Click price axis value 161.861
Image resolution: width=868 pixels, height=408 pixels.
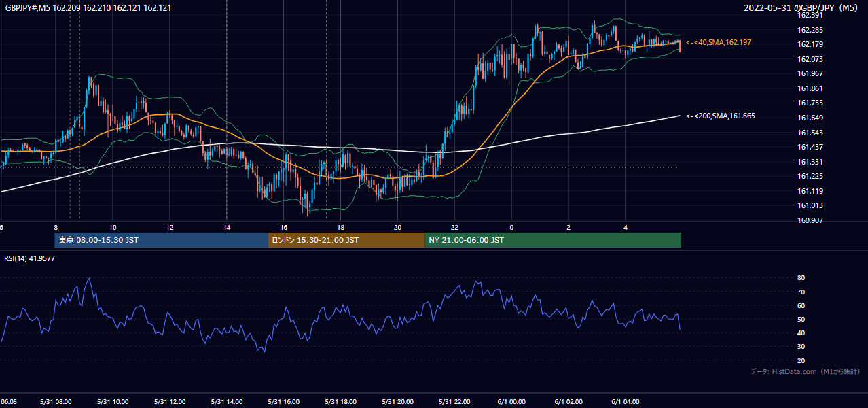click(810, 88)
